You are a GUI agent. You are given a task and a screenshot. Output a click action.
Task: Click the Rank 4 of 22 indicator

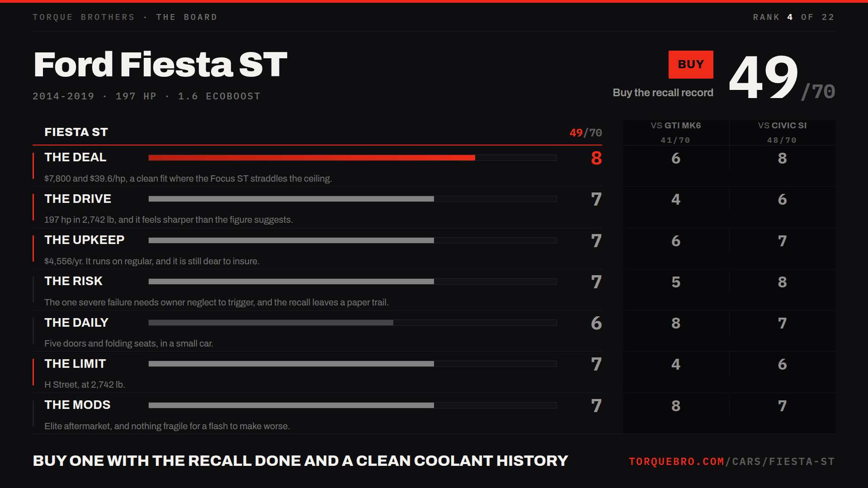point(793,17)
